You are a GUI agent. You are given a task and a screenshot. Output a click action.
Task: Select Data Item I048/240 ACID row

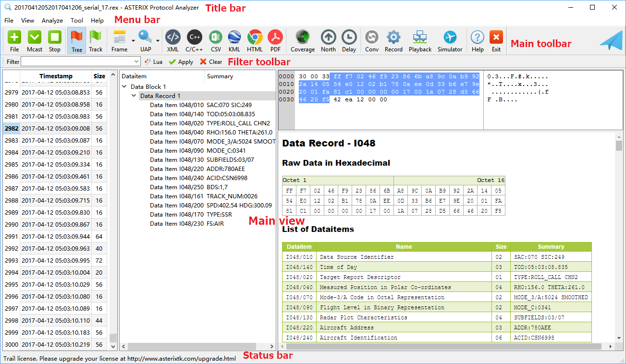point(197,178)
